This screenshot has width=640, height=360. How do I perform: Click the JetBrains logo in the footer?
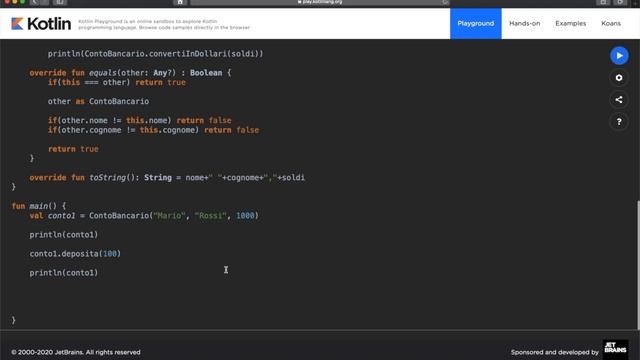click(x=615, y=349)
